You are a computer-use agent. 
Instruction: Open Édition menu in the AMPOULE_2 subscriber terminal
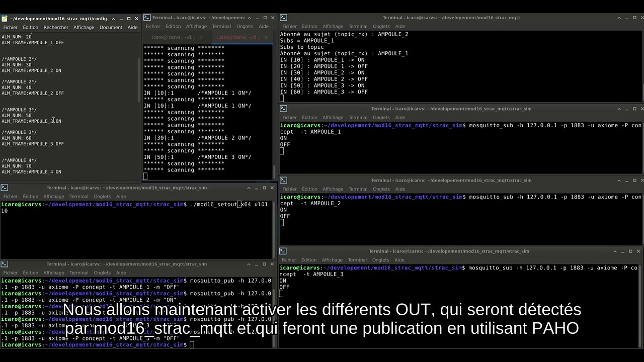coord(309,189)
